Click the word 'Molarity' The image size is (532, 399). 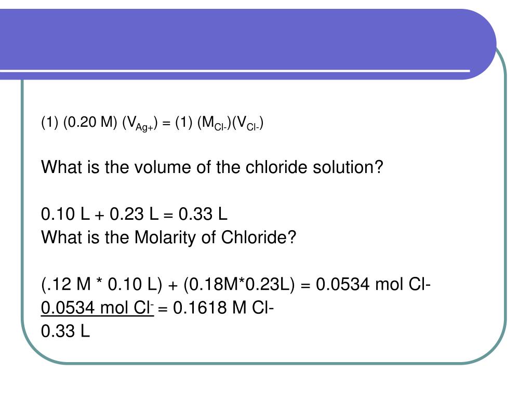tap(165, 237)
